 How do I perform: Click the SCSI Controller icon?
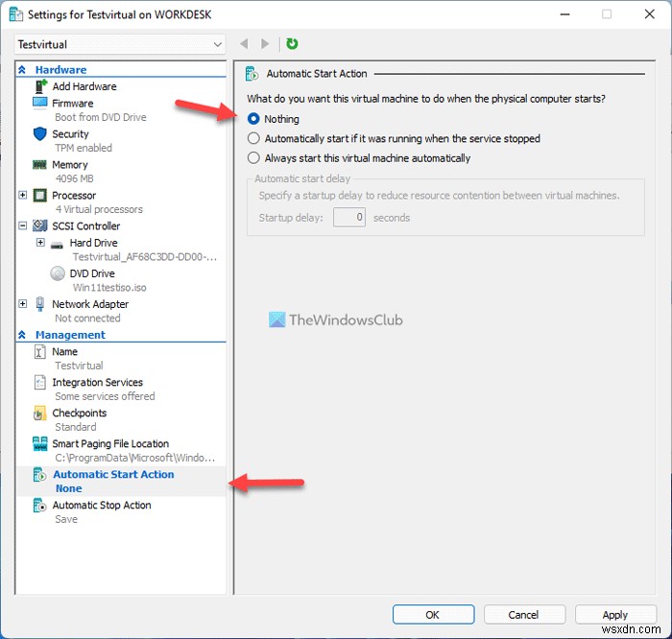[40, 225]
